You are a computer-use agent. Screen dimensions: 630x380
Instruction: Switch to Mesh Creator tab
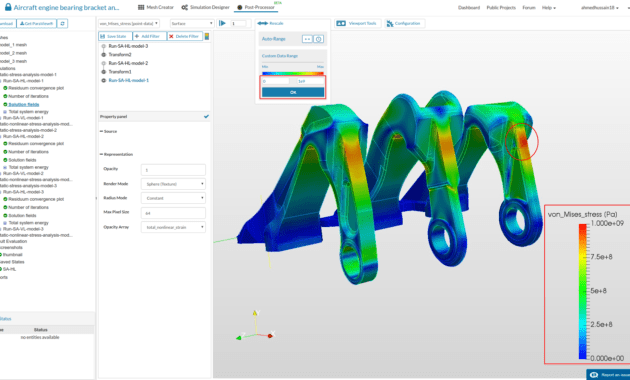tap(156, 7)
